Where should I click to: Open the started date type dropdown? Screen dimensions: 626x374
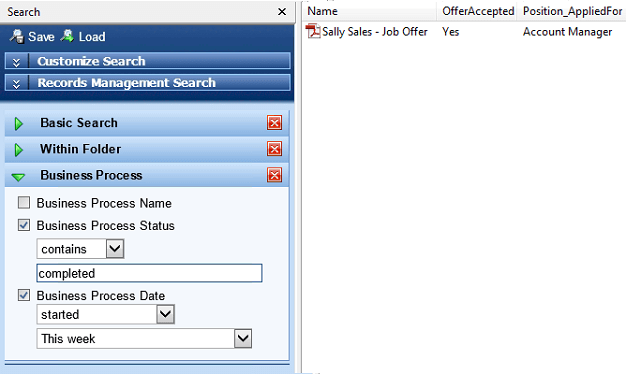pyautogui.click(x=165, y=314)
